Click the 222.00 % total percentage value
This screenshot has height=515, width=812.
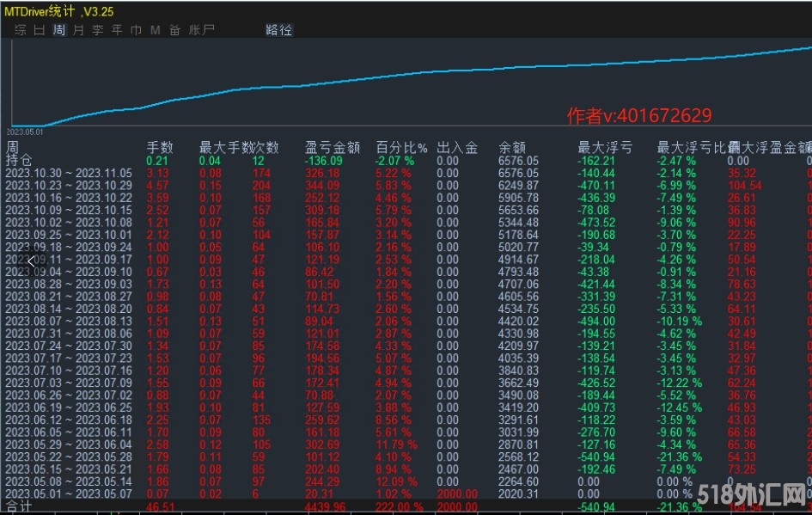[400, 506]
